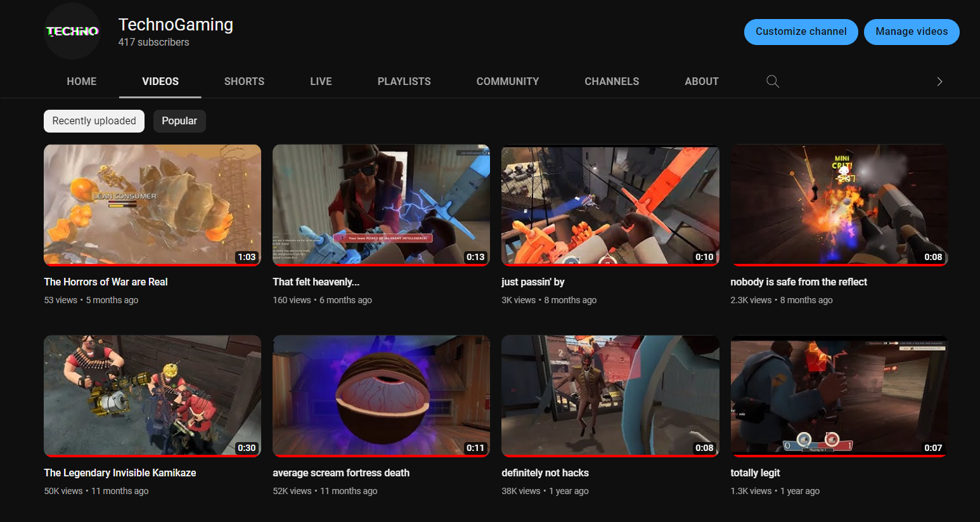Click the 3K views • 8 months ago text
The image size is (980, 522).
click(549, 301)
